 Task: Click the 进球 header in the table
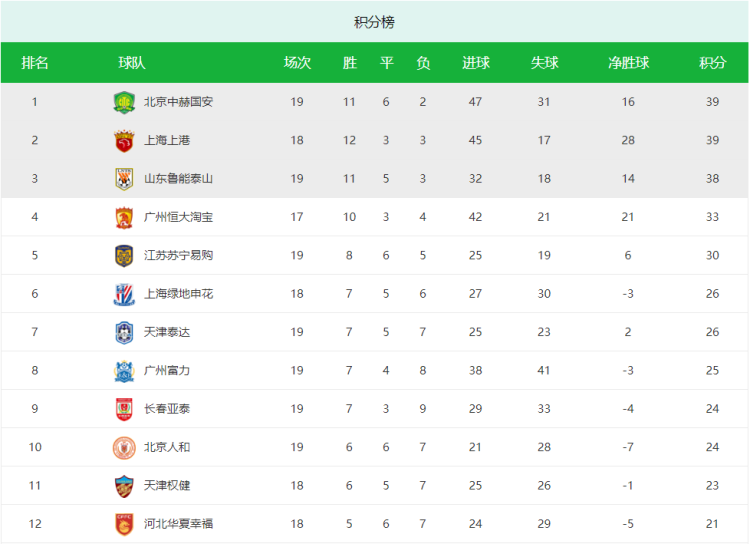pyautogui.click(x=475, y=63)
